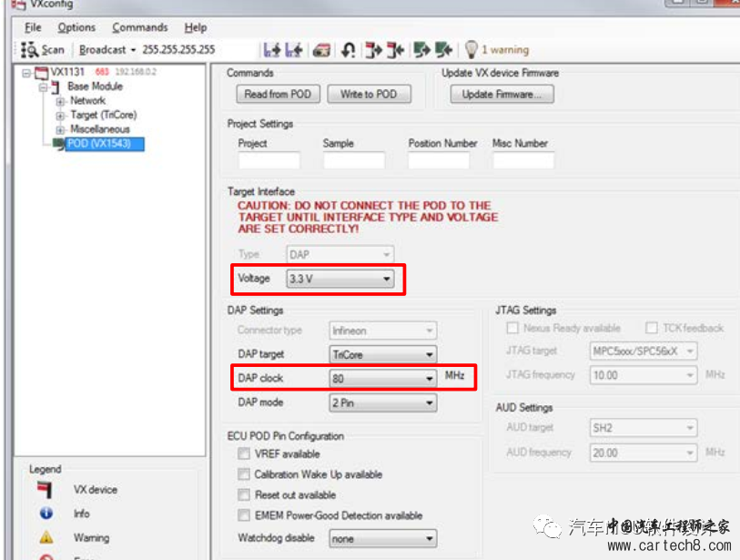The image size is (740, 560).
Task: Click the yellow Warning triangle in Legend
Action: pyautogui.click(x=46, y=537)
